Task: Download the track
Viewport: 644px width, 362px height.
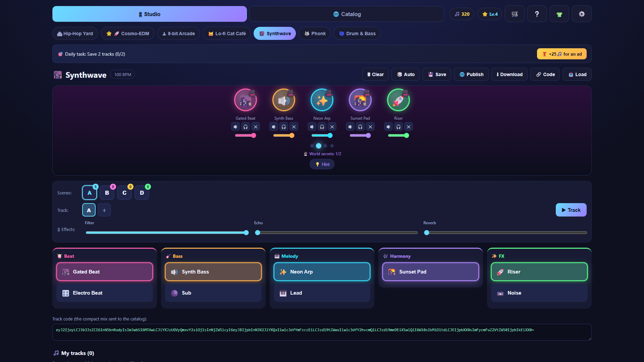Action: click(x=509, y=74)
